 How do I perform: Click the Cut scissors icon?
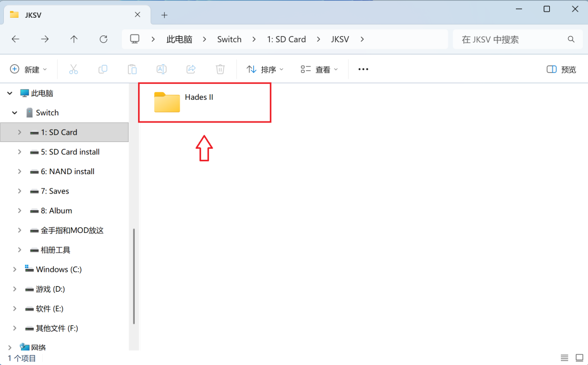[x=73, y=69]
